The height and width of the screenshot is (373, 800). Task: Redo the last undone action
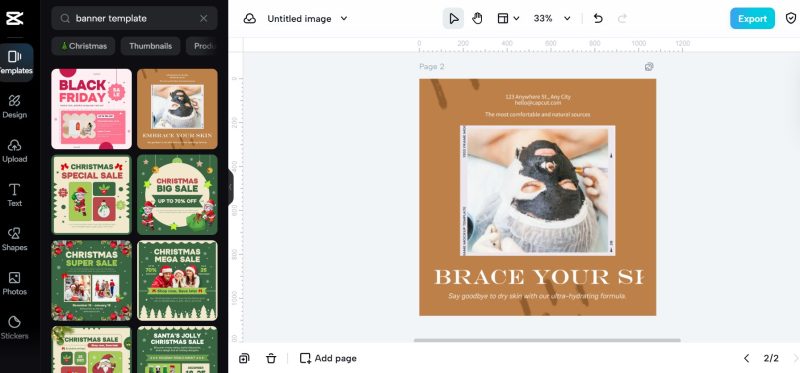622,19
